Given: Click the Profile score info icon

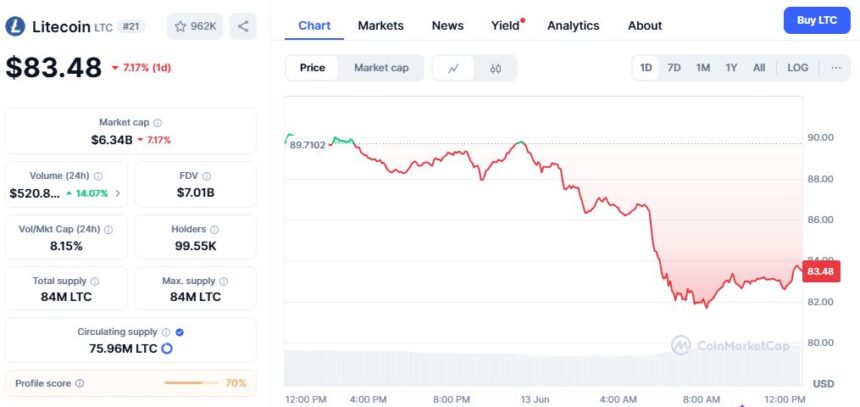Looking at the screenshot, I should 80,383.
